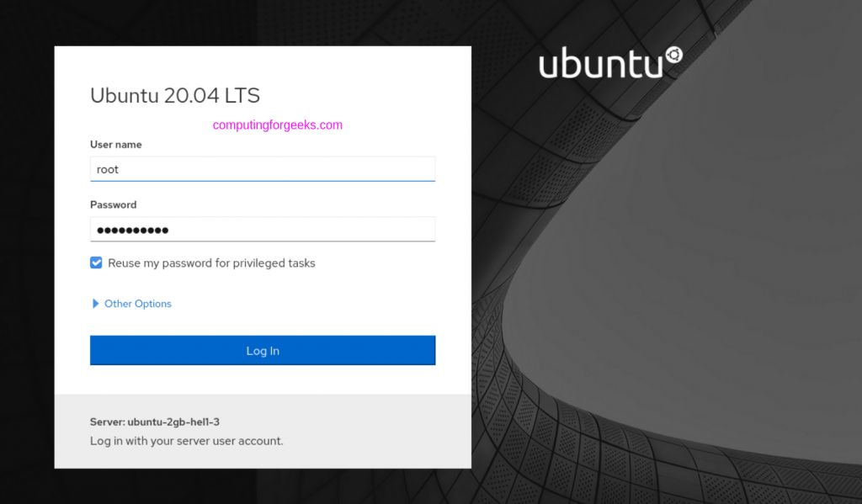Open the computingforgeeks.com link
The height and width of the screenshot is (504, 862).
tap(277, 125)
